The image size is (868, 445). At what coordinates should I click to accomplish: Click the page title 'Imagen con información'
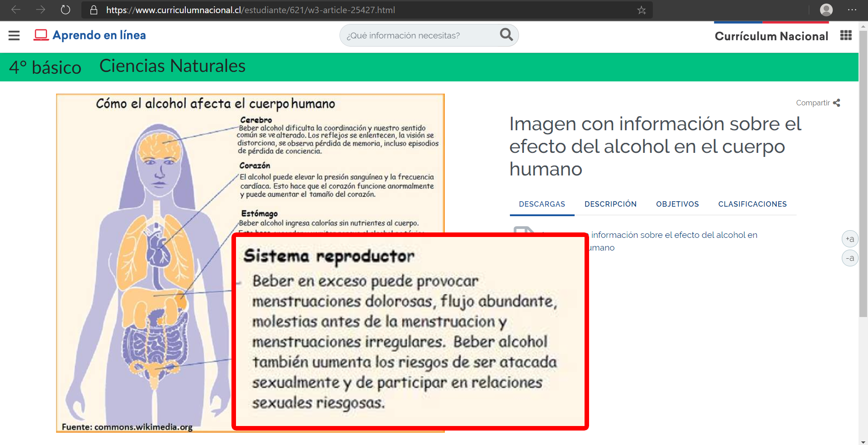655,146
